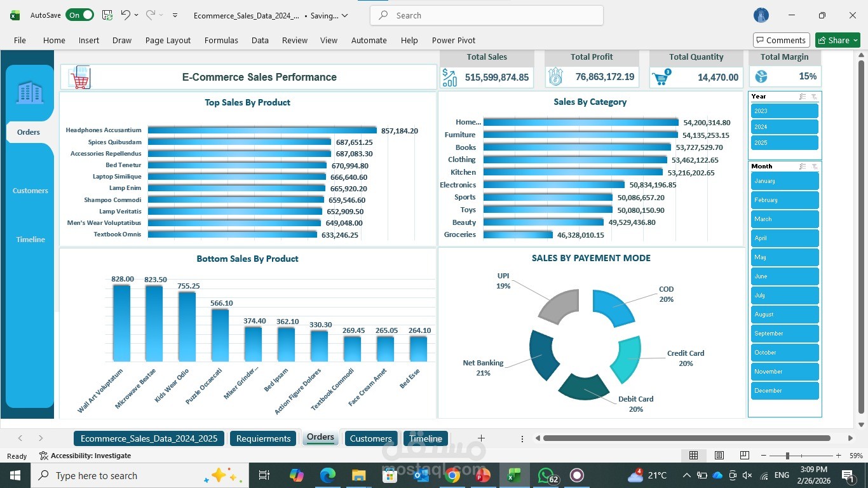Click the Undo icon

125,15
